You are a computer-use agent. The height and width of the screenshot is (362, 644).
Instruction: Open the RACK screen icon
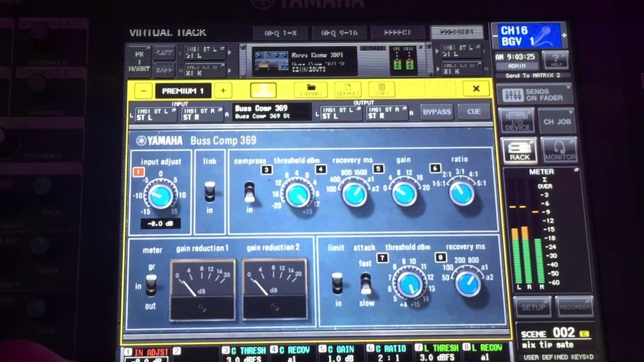[x=520, y=150]
